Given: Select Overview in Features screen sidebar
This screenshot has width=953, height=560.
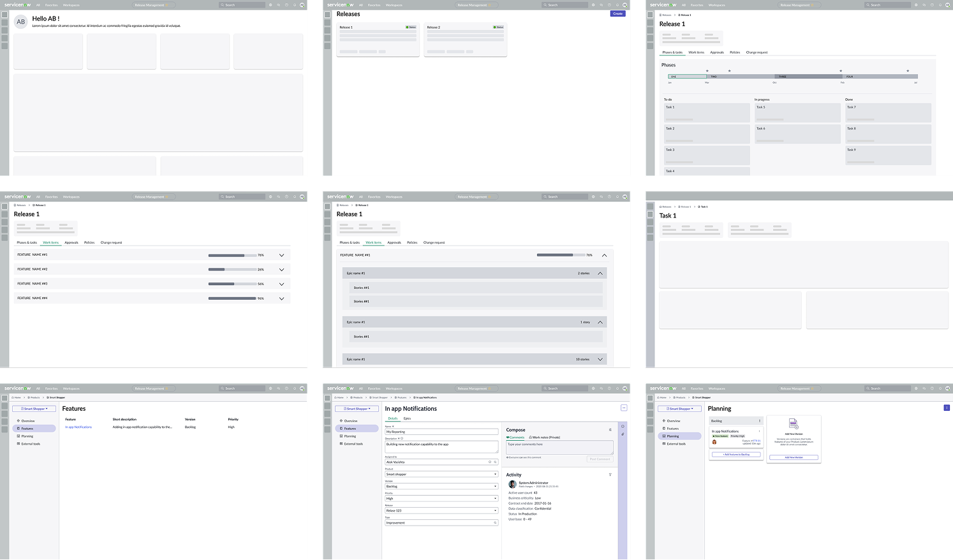Looking at the screenshot, I should pyautogui.click(x=28, y=421).
